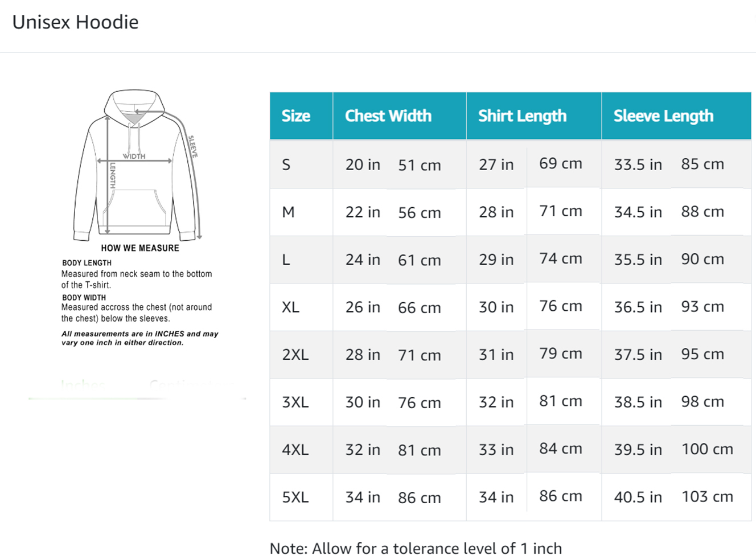Click the XL size row label
This screenshot has height=559, width=756.
[x=290, y=307]
